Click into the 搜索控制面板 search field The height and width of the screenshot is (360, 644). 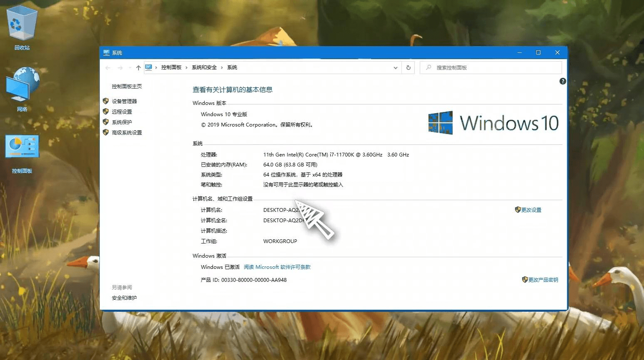point(491,67)
